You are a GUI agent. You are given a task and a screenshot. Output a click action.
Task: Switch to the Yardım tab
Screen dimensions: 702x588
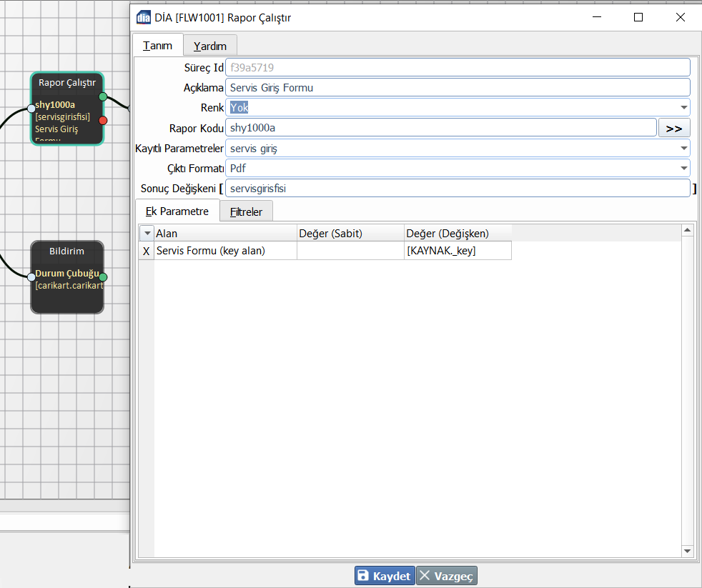pos(209,46)
